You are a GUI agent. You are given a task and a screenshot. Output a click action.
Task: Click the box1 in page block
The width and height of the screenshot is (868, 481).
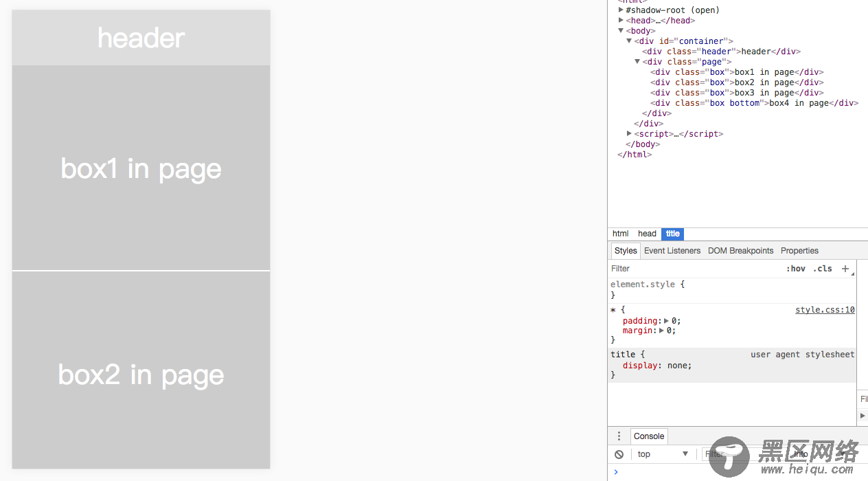click(141, 168)
